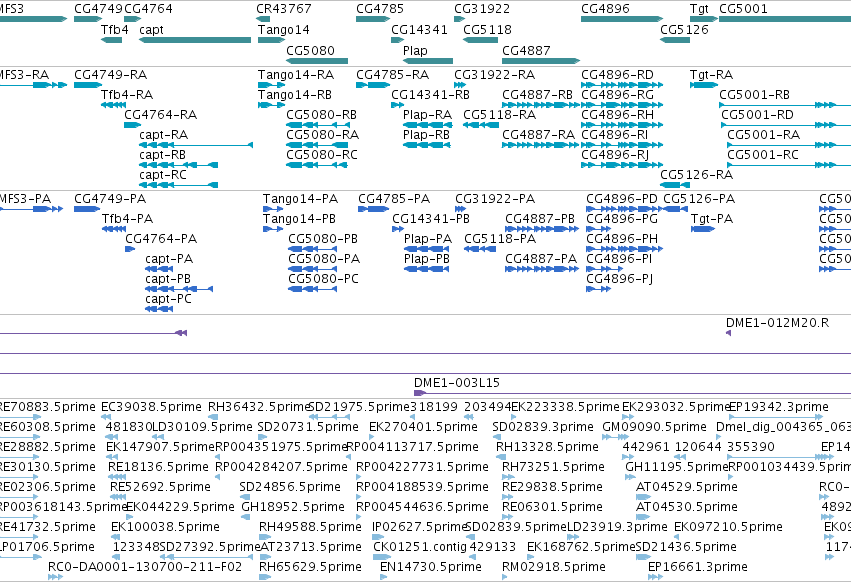Select the CG5118-RA transcript glyph
This screenshot has height=582, width=851.
(x=481, y=125)
